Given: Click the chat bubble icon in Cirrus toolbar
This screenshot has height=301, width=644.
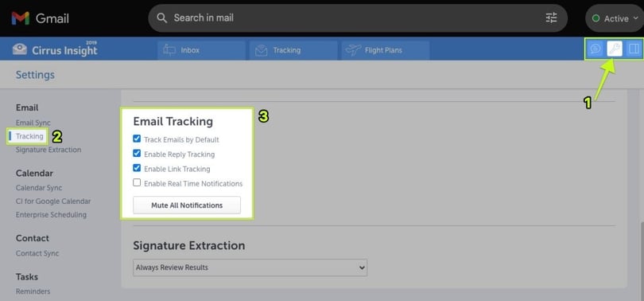Looking at the screenshot, I should (596, 49).
